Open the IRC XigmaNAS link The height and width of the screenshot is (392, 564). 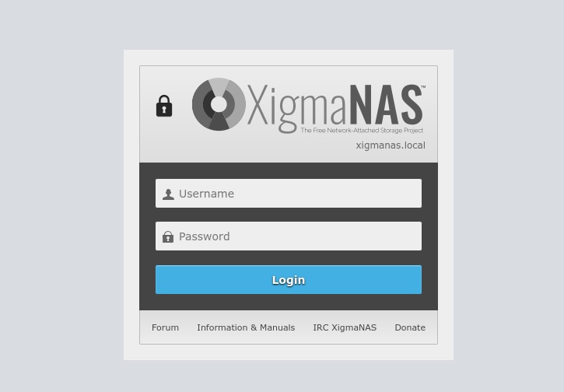345,327
